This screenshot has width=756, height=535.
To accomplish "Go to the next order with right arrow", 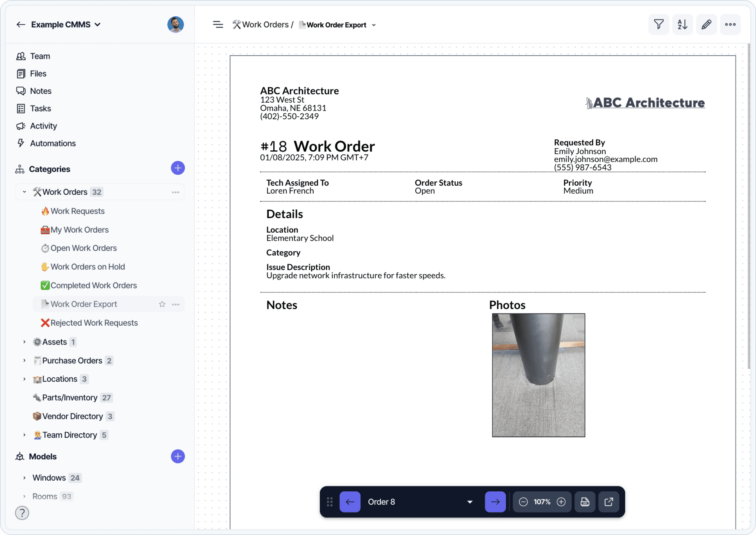I will click(x=495, y=502).
